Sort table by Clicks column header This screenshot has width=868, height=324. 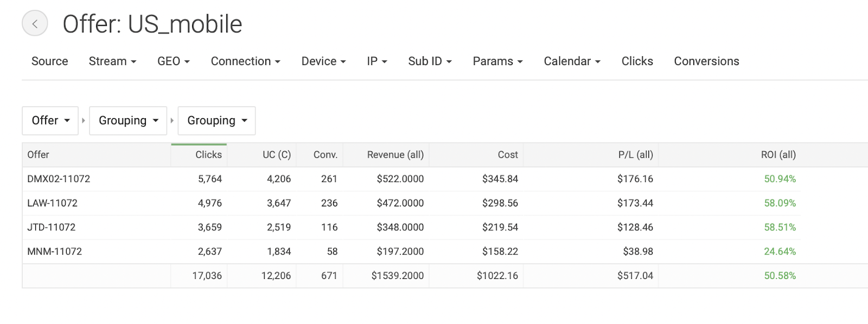tap(208, 155)
